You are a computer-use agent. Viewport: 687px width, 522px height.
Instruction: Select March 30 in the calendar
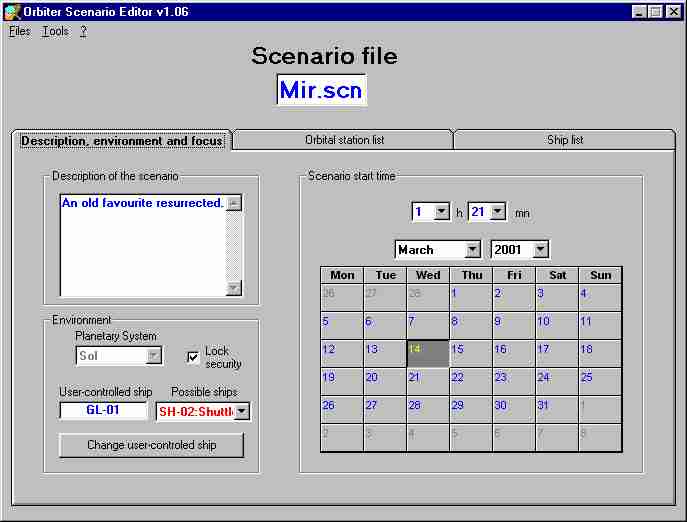(514, 409)
